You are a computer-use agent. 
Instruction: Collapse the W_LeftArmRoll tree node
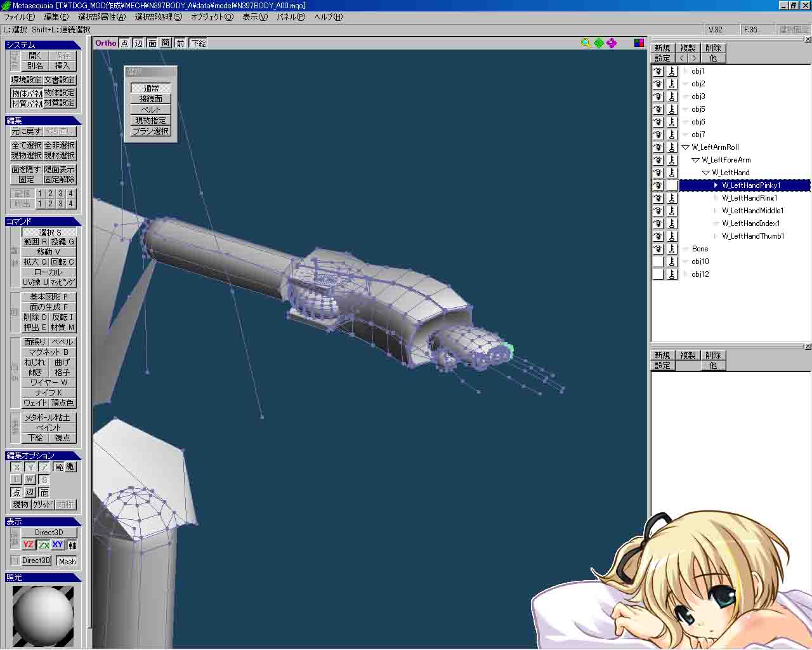tap(685, 147)
